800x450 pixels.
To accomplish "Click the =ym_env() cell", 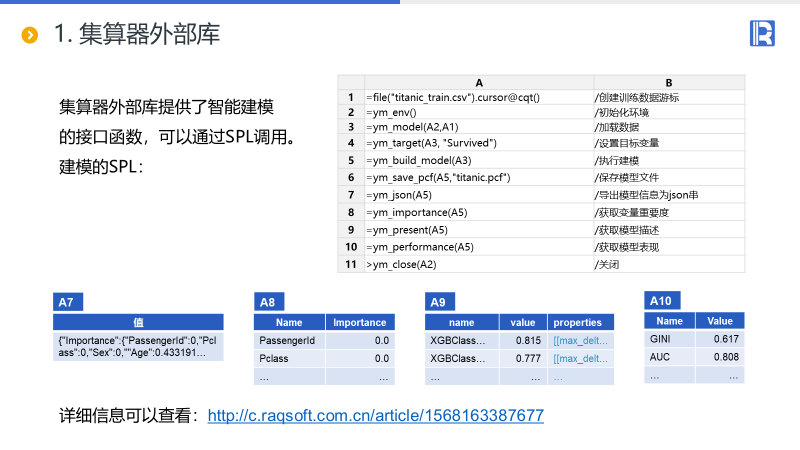I will [479, 112].
